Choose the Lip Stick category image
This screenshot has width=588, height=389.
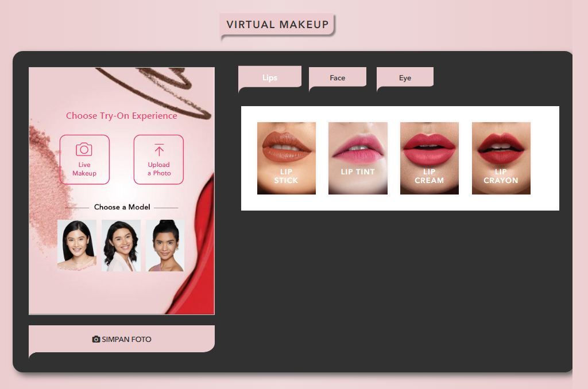[286, 158]
